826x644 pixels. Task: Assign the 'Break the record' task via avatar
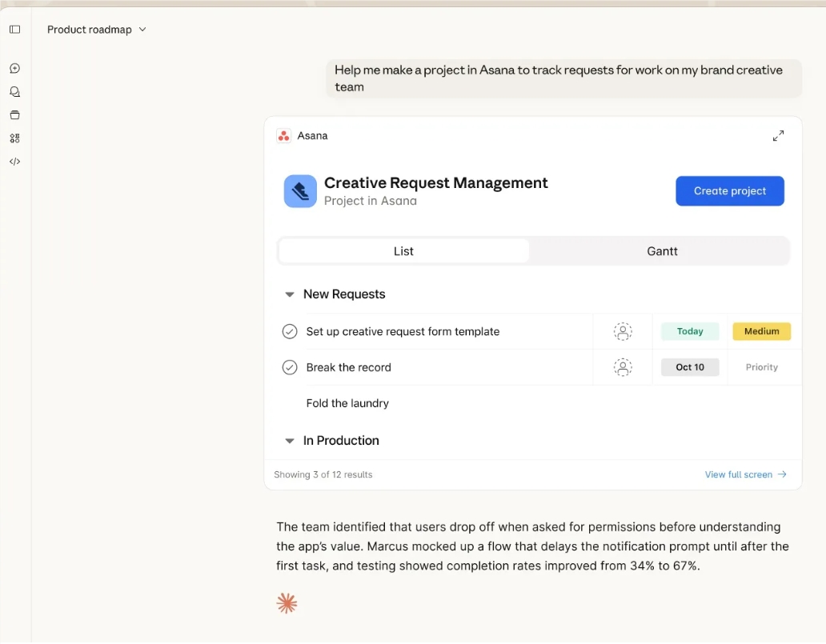point(623,367)
